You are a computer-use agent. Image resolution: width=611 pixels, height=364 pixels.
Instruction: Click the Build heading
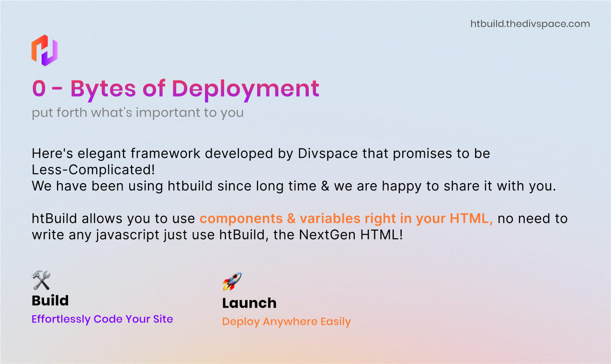click(x=50, y=300)
